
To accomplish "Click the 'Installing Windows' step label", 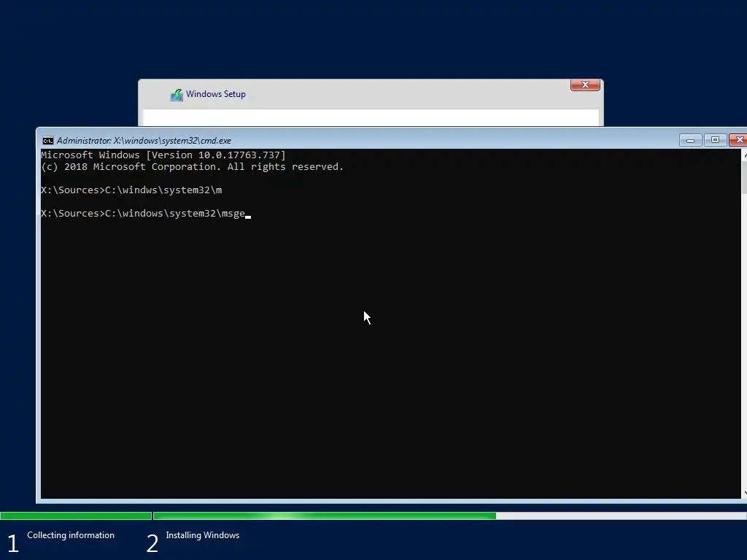I will (x=203, y=535).
